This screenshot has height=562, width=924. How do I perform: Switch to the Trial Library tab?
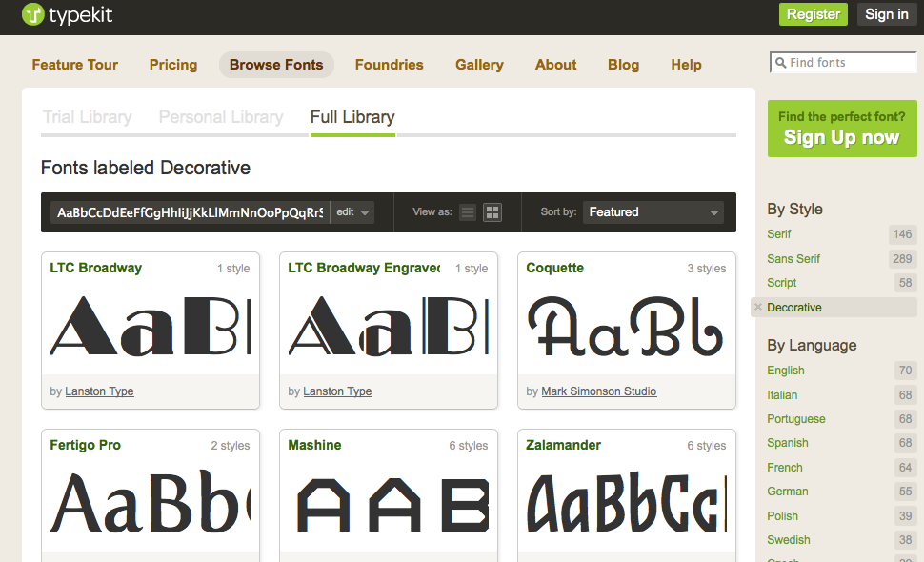click(x=87, y=117)
